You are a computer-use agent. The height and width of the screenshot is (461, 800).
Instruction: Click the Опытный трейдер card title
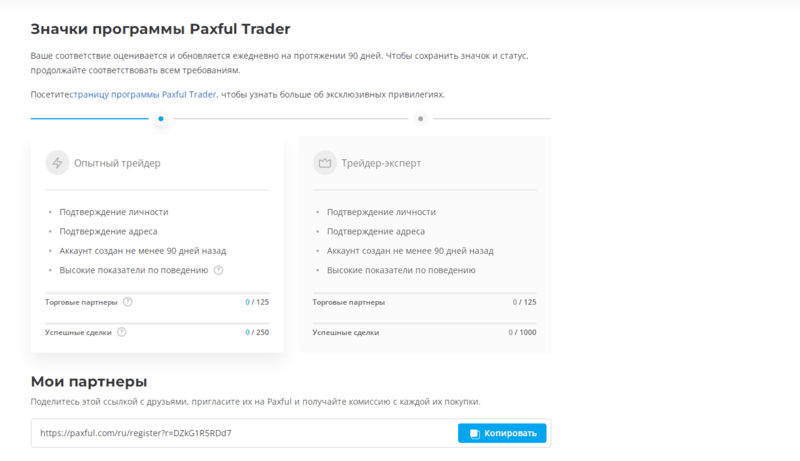point(117,163)
